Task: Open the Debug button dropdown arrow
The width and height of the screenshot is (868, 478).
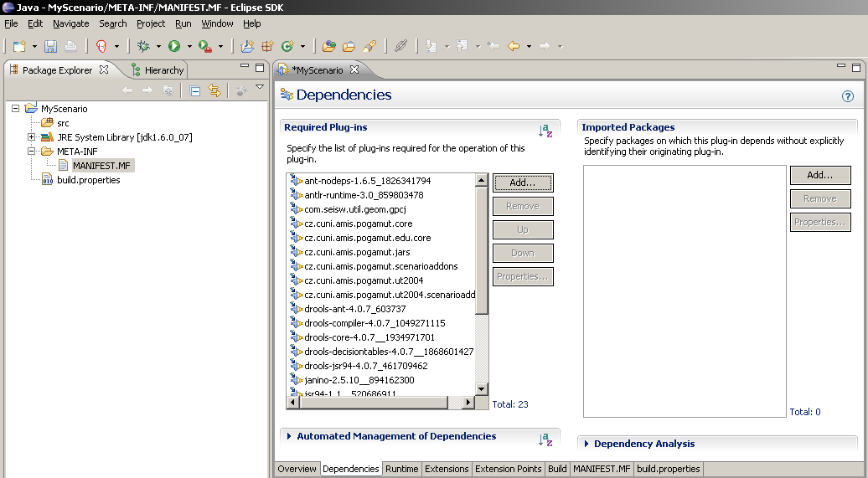Action: (x=158, y=47)
